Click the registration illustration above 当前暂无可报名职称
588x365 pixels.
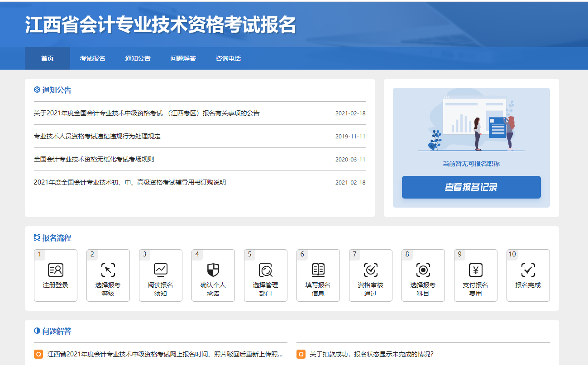click(471, 123)
